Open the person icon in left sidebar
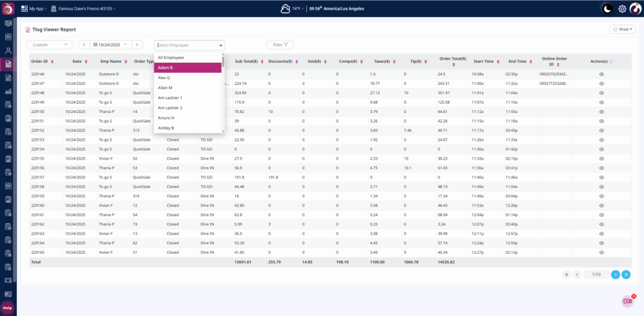 coord(8,50)
